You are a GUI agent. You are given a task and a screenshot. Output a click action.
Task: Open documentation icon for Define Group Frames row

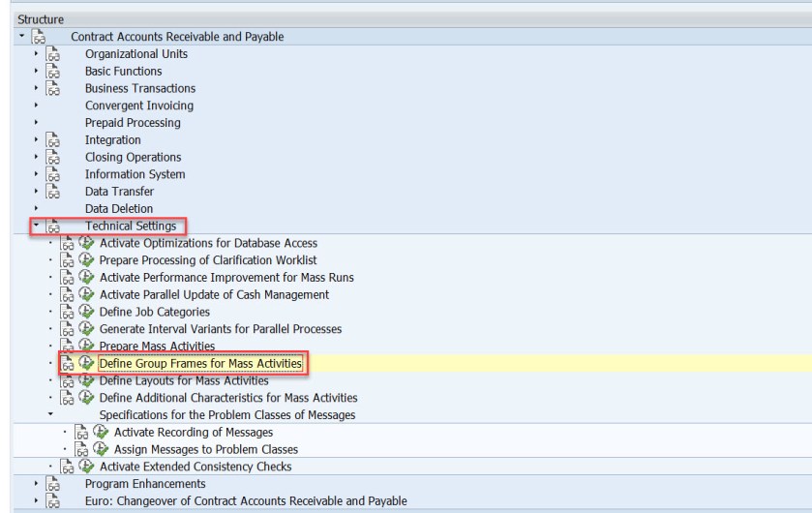(x=69, y=364)
